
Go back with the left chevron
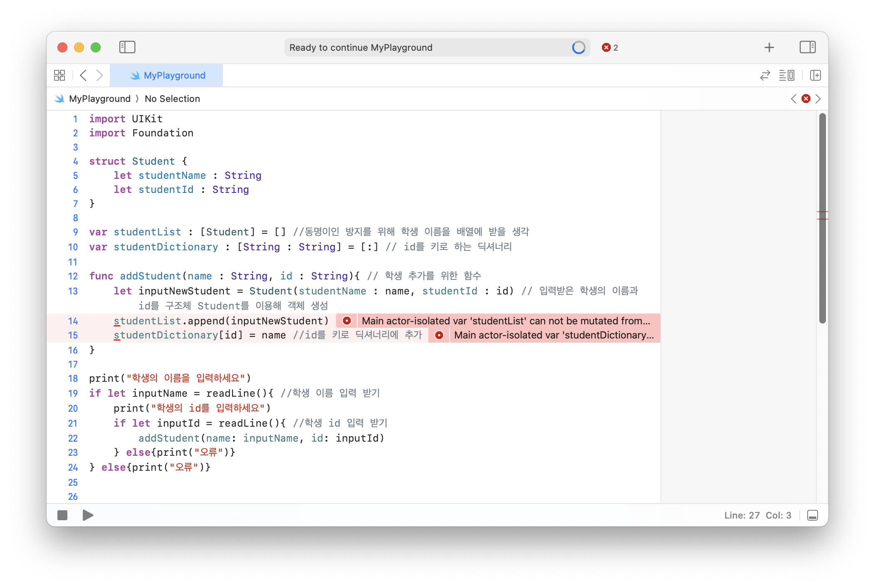[x=84, y=75]
